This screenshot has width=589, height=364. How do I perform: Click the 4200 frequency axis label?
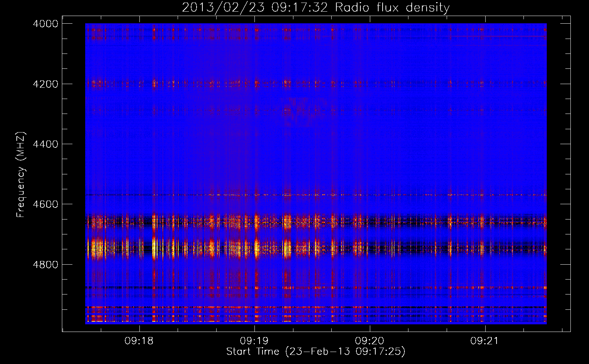click(46, 84)
